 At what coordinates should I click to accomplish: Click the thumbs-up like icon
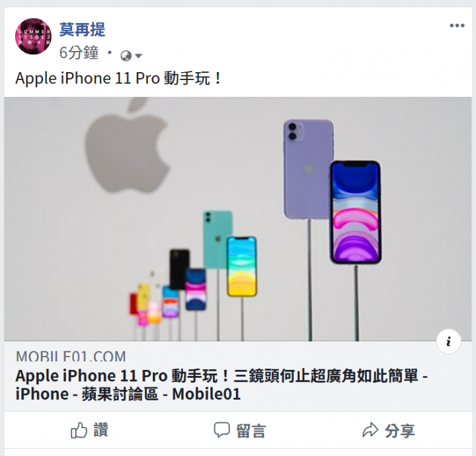click(79, 430)
